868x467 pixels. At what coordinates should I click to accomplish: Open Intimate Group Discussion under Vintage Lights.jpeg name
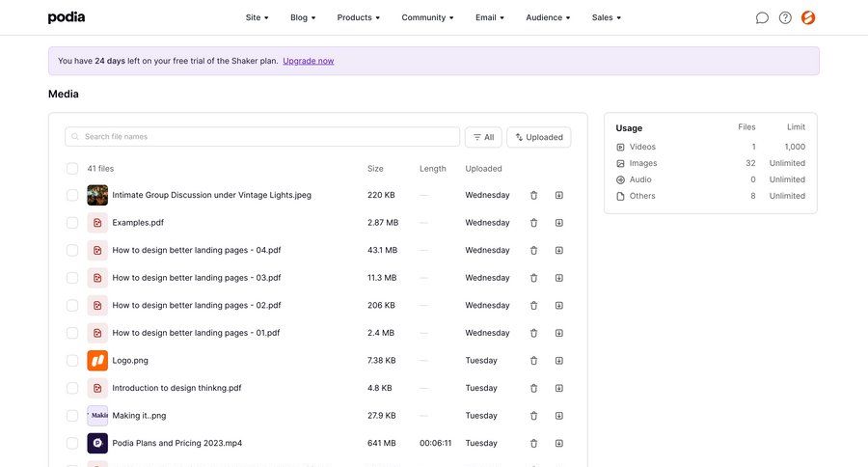[x=211, y=195]
